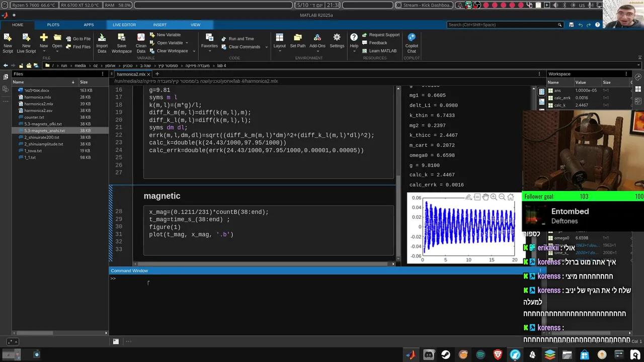
Task: Click the plot pan hand icon
Action: pyautogui.click(x=485, y=197)
